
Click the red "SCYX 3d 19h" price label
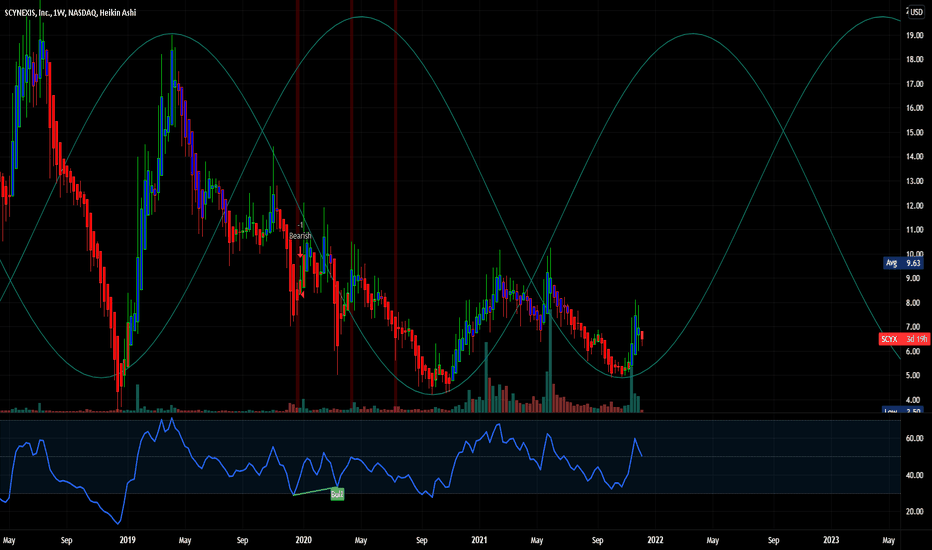[x=904, y=339]
